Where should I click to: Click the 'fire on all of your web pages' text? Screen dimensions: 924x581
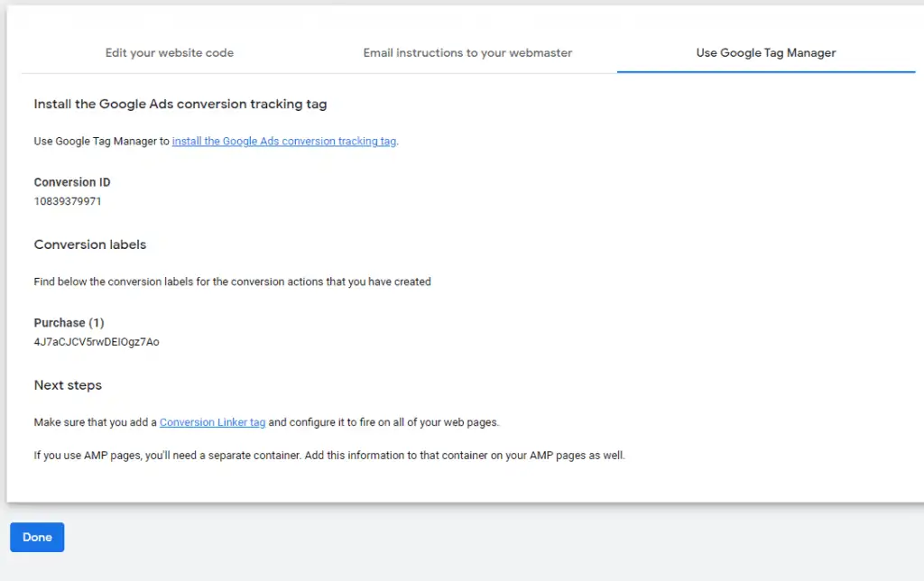pyautogui.click(x=447, y=422)
